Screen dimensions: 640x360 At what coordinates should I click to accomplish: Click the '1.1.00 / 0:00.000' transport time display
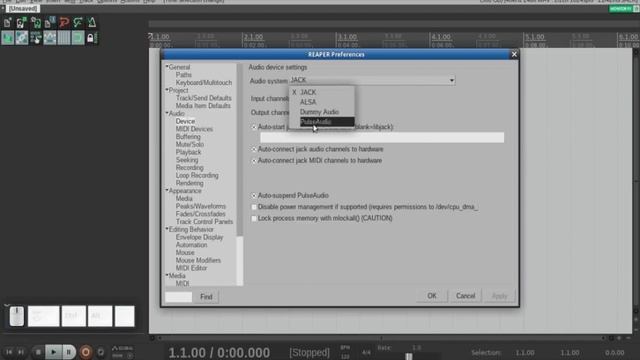coord(219,353)
